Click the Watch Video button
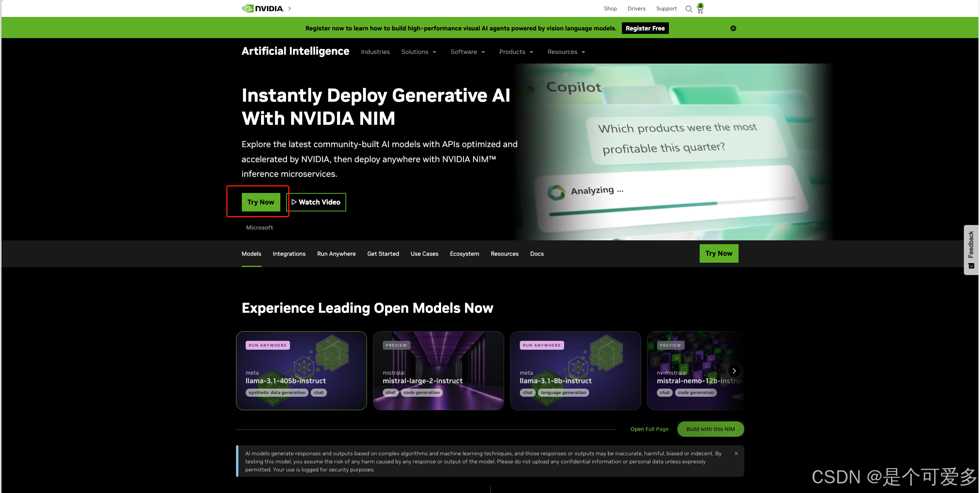Image resolution: width=980 pixels, height=493 pixels. 316,202
